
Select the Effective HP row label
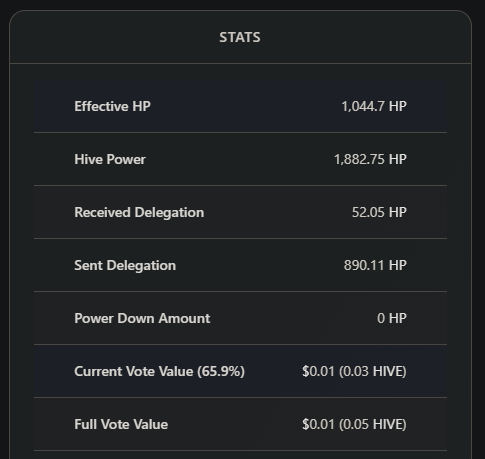[x=112, y=106]
